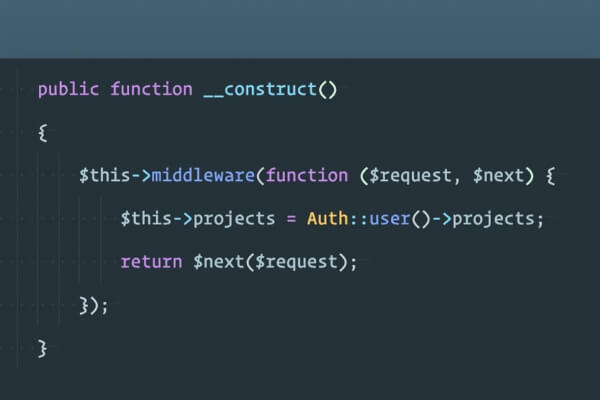Click the "public" keyword
Image resolution: width=600 pixels, height=400 pixels.
coord(69,89)
